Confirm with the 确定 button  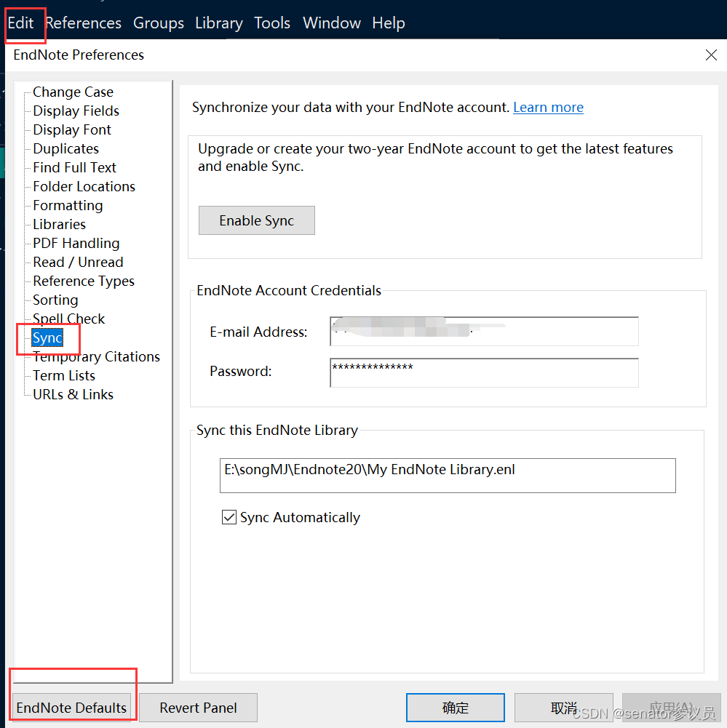tap(456, 708)
